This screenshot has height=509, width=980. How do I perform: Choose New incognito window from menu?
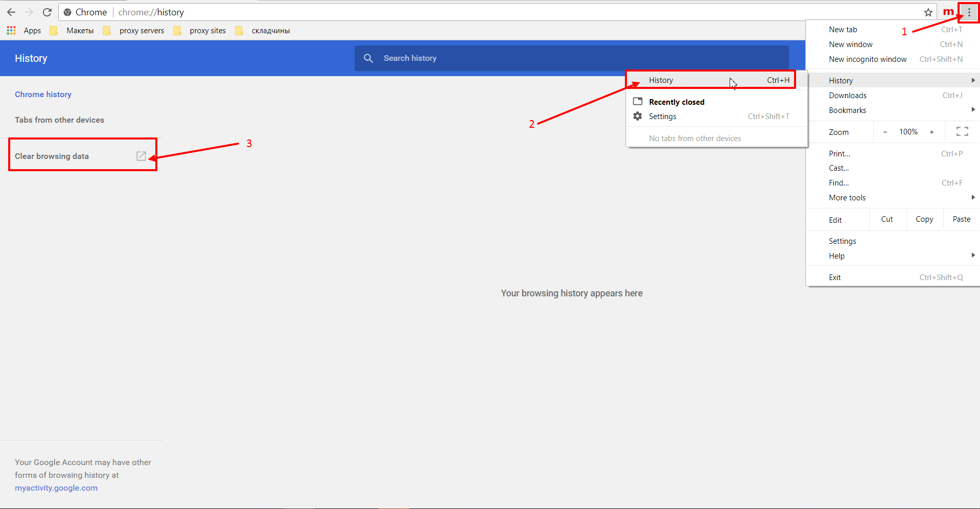(868, 59)
